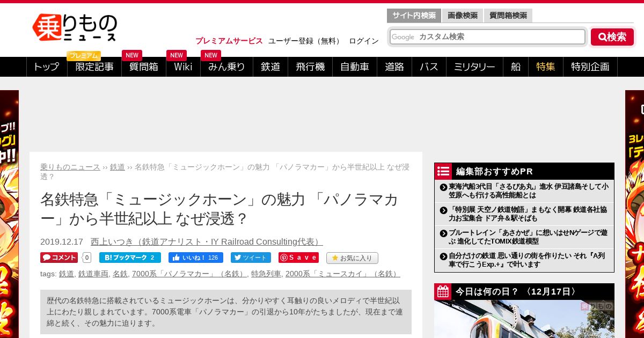Open author 西上いつき profile link
The image size is (644, 338).
point(207,241)
